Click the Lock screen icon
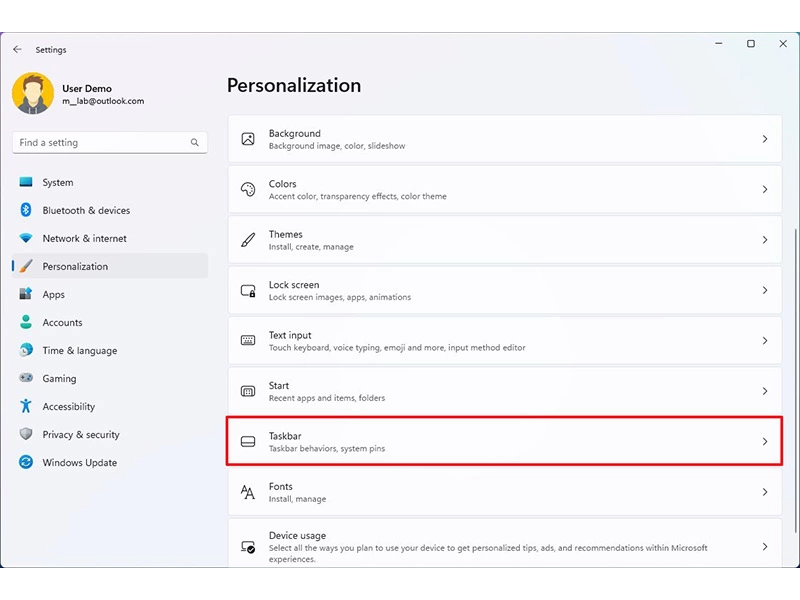Screen dimensions: 800x600 (247, 290)
